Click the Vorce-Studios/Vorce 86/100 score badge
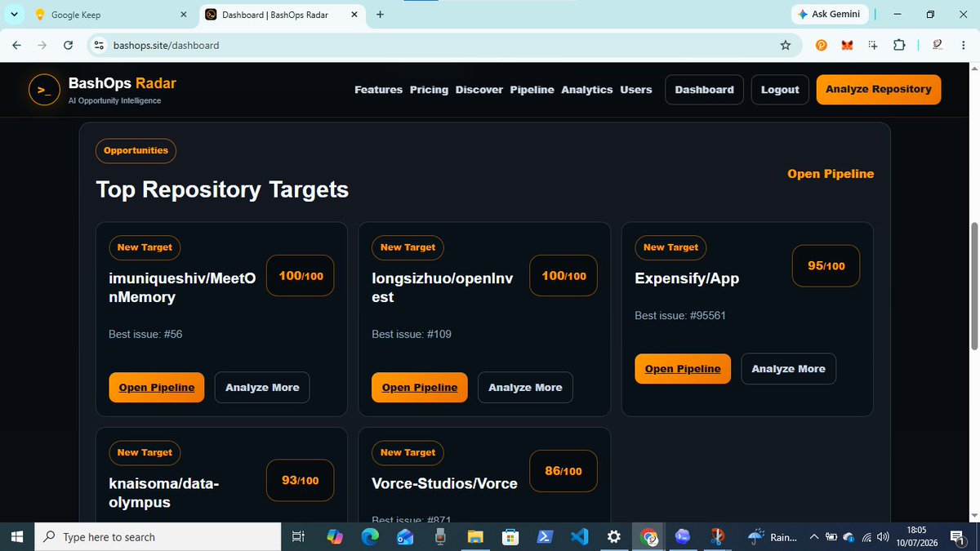Viewport: 980px width, 551px height. click(x=563, y=471)
